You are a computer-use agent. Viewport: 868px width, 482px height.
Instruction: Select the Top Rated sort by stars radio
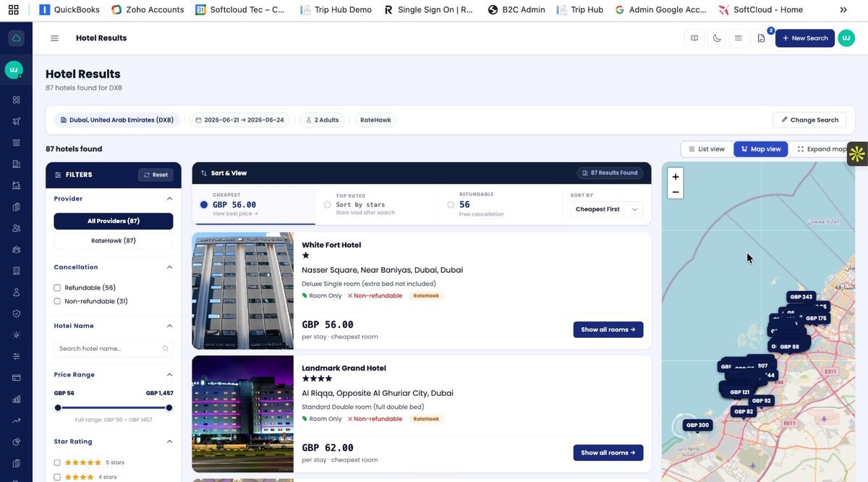point(328,205)
